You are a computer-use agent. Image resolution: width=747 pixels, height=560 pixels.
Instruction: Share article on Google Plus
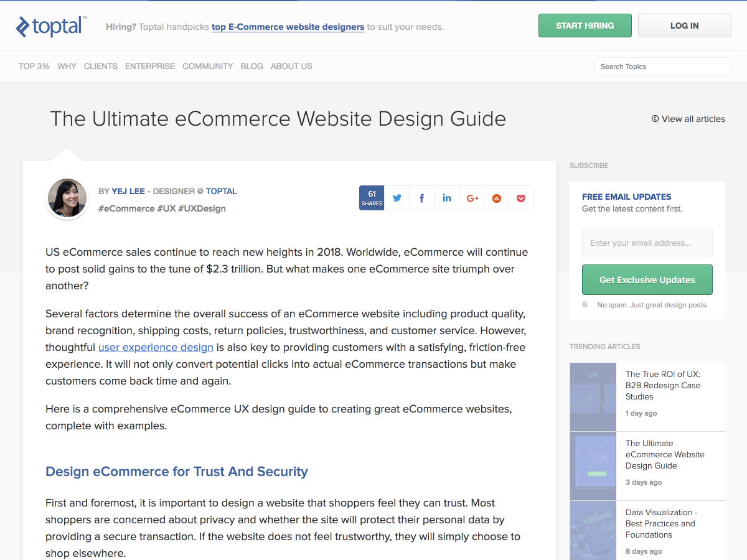pos(471,198)
